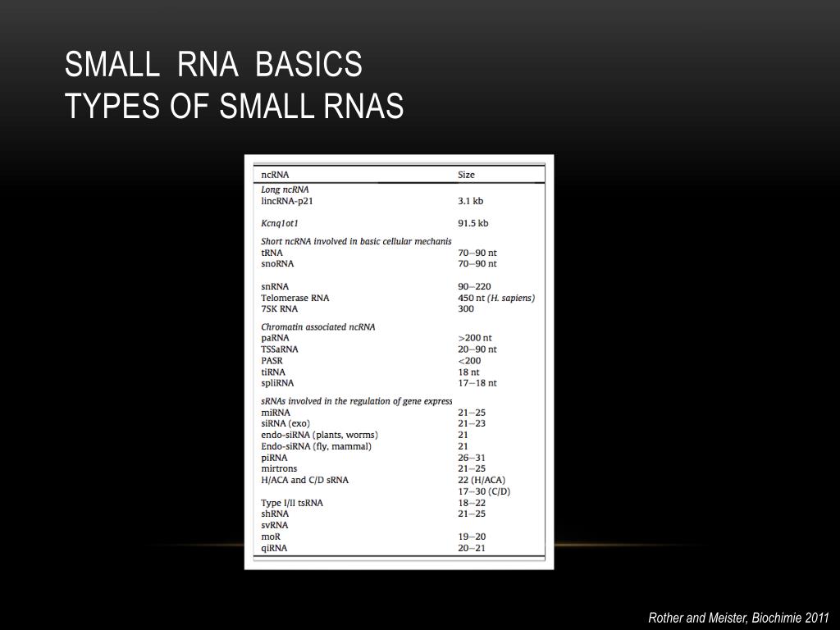Select the 'ncRNA' column header

coord(275,175)
